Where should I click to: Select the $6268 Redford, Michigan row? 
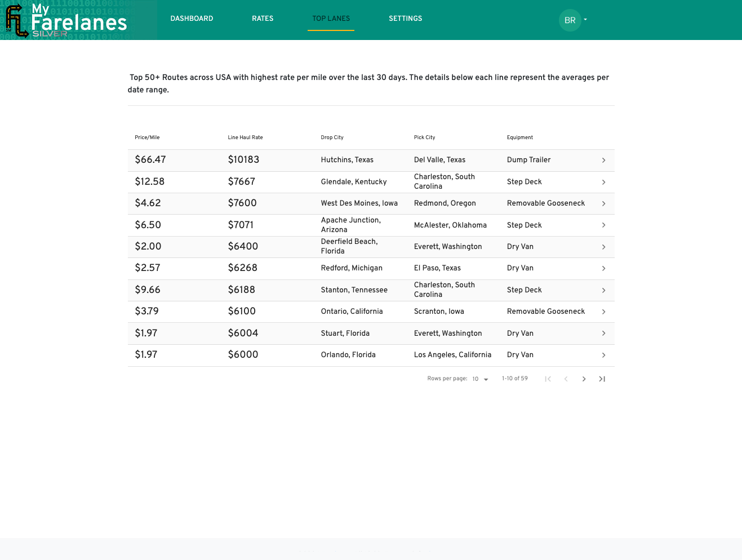371,269
